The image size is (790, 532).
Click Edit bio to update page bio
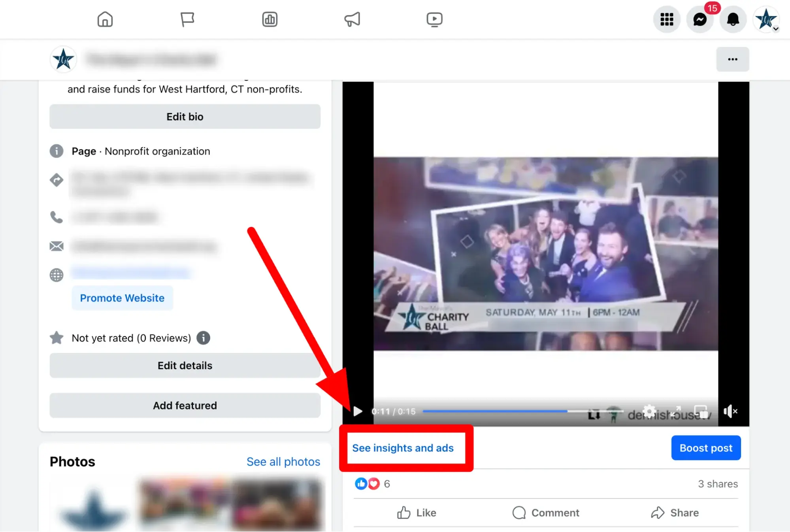185,116
